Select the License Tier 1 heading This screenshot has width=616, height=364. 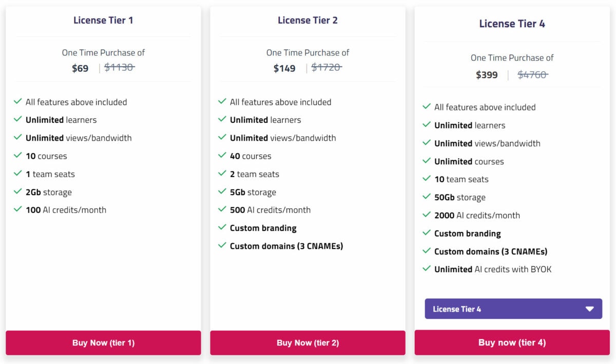pos(103,20)
